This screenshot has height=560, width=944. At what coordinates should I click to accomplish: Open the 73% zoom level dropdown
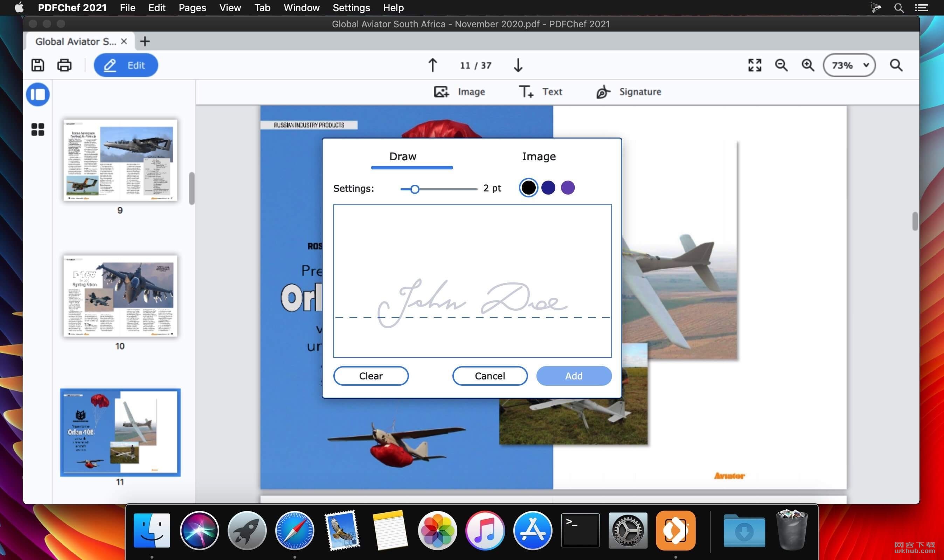click(x=849, y=65)
